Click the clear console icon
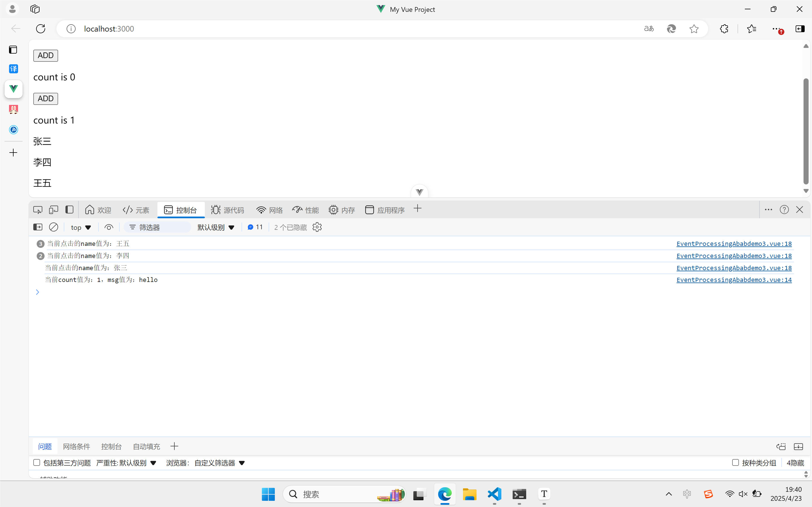The width and height of the screenshot is (812, 507). [x=54, y=227]
